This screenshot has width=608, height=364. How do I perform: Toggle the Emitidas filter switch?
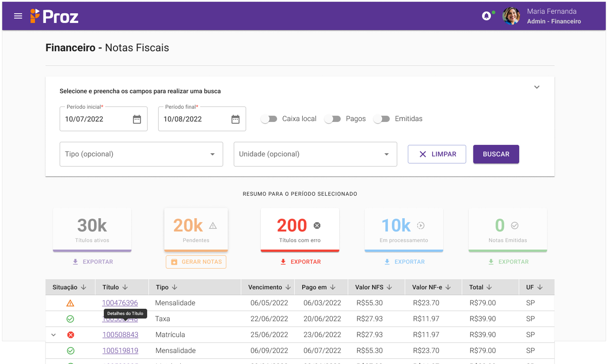click(x=381, y=119)
